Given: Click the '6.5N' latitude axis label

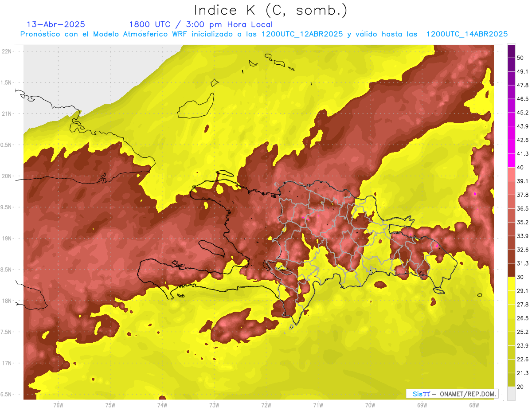Looking at the screenshot, I should click(x=7, y=394).
